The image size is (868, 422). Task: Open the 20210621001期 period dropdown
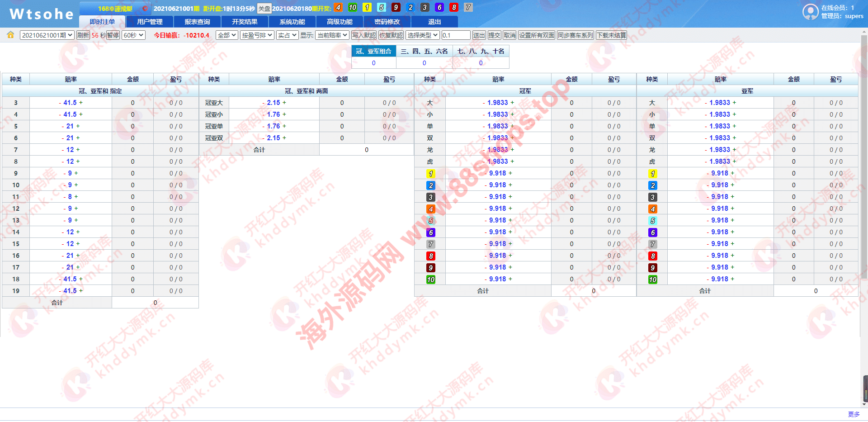47,35
